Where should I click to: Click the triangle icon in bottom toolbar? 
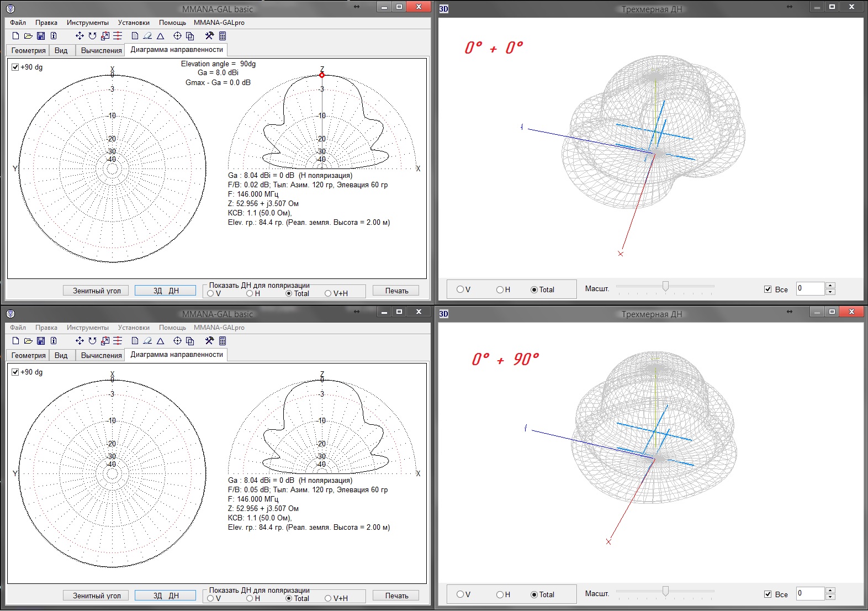161,341
